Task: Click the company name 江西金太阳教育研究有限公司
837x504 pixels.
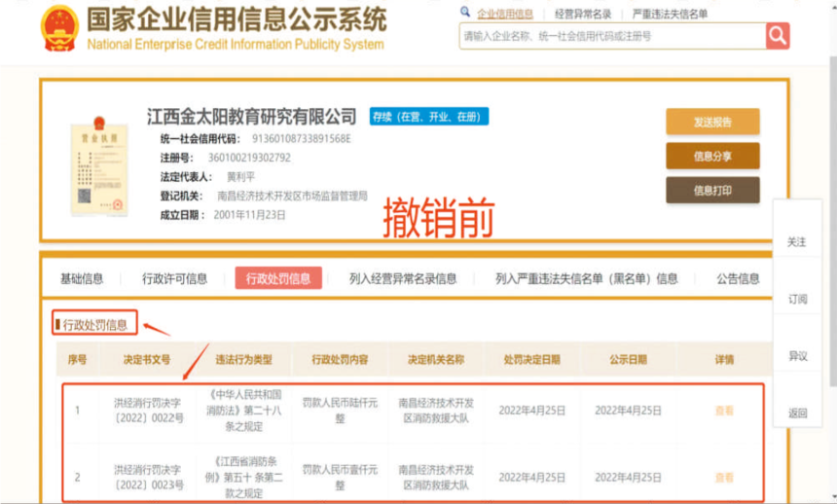Action: [251, 117]
